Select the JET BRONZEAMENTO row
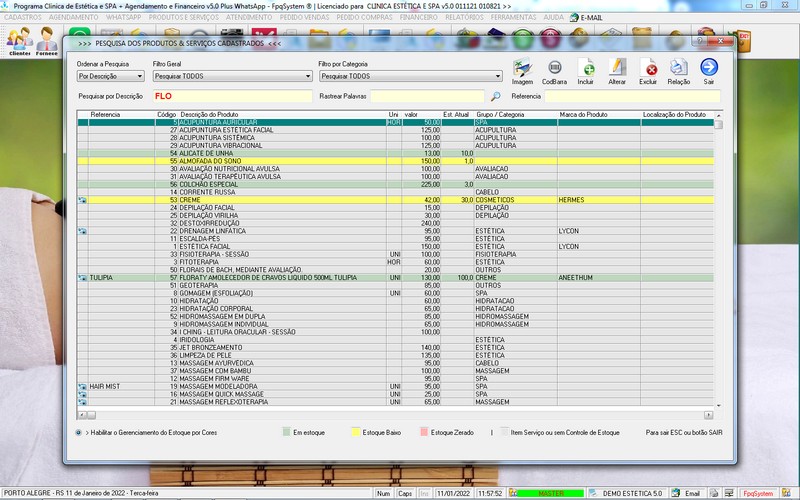Screen dimensions: 800x500 click(395, 348)
